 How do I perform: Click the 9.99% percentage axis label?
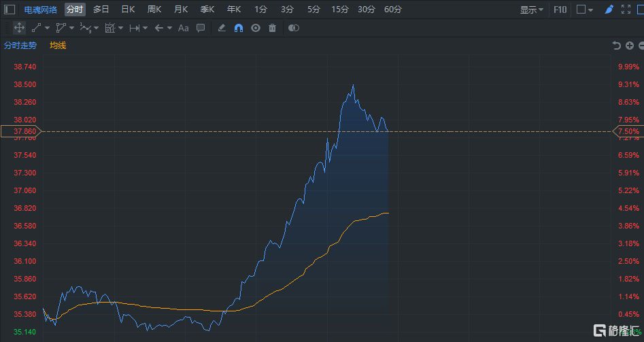[x=629, y=67]
